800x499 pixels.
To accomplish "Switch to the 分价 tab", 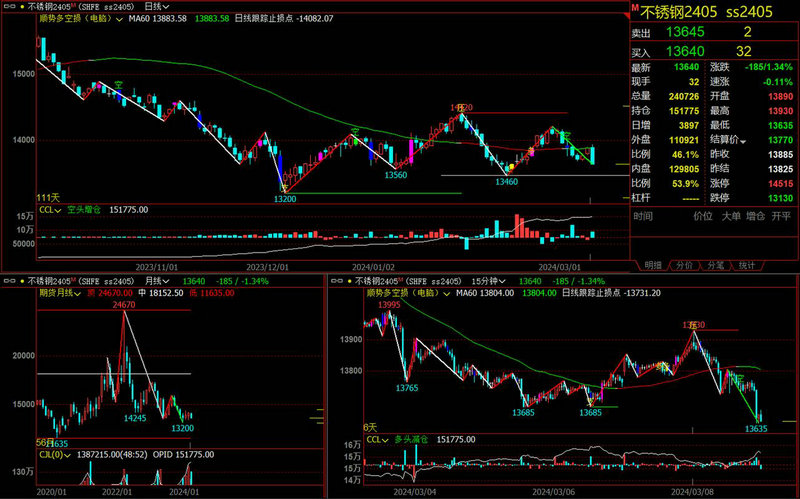I will click(x=684, y=266).
